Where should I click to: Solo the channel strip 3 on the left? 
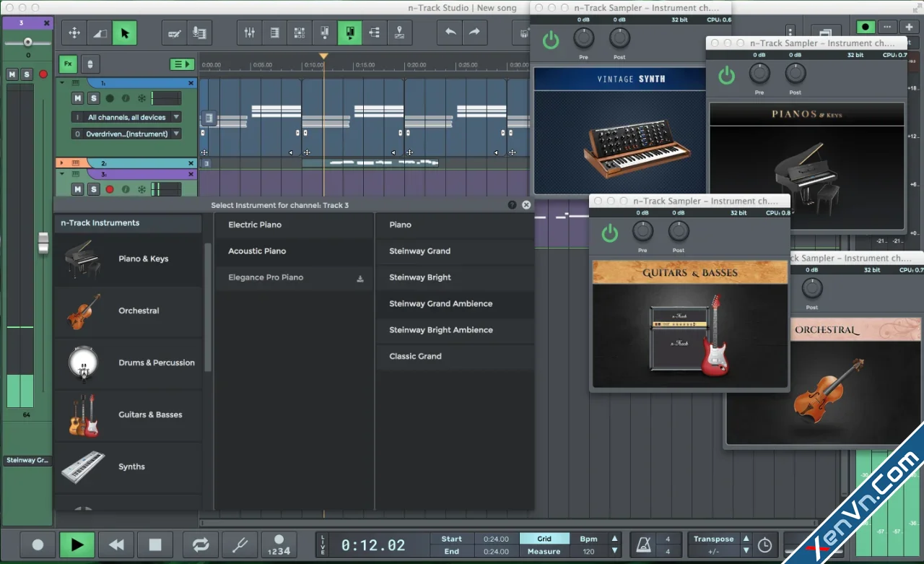(x=27, y=74)
